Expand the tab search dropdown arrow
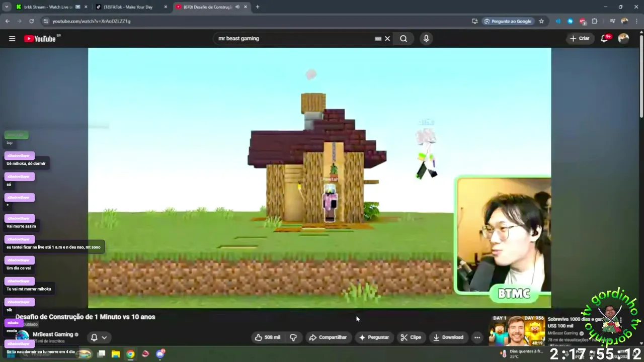 (7, 7)
